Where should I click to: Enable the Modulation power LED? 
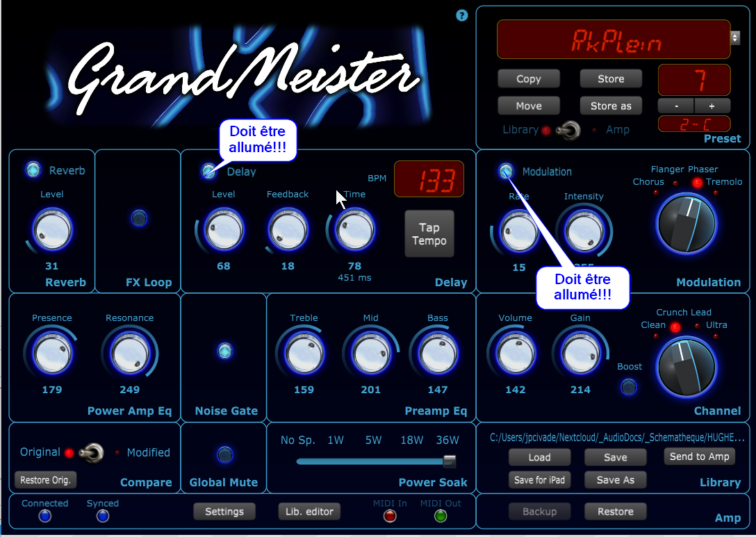click(507, 171)
